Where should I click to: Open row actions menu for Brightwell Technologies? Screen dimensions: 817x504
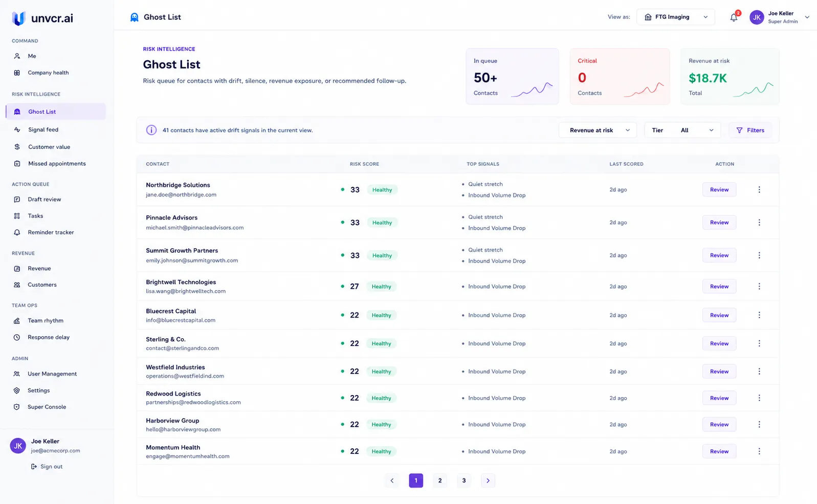coord(759,287)
